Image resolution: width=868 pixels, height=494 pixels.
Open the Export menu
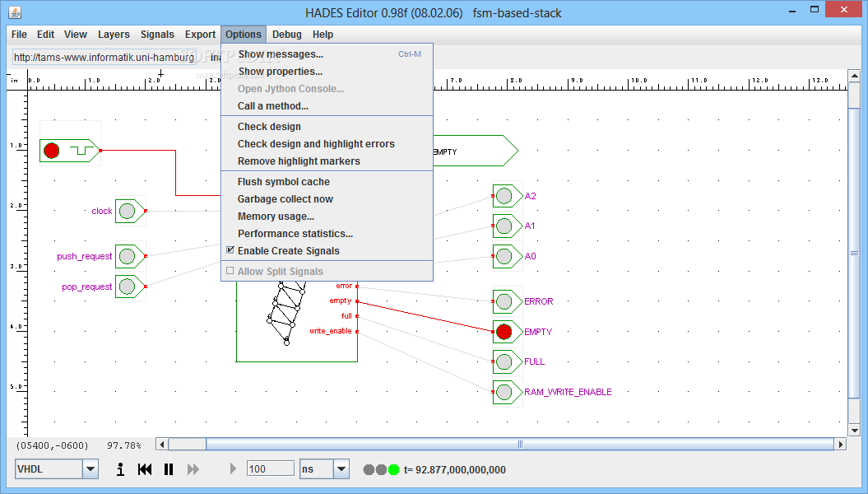[x=200, y=35]
